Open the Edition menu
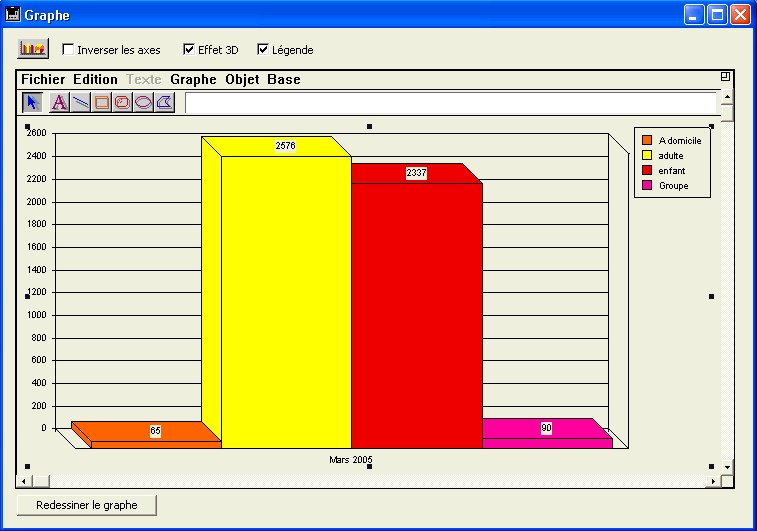Viewport: 757px width, 531px height. [x=95, y=80]
